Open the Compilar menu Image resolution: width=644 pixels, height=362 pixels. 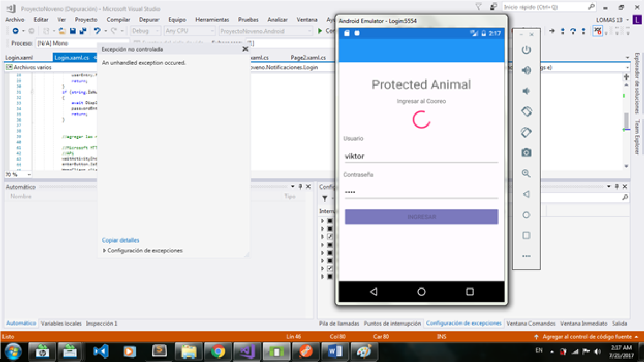coord(118,20)
